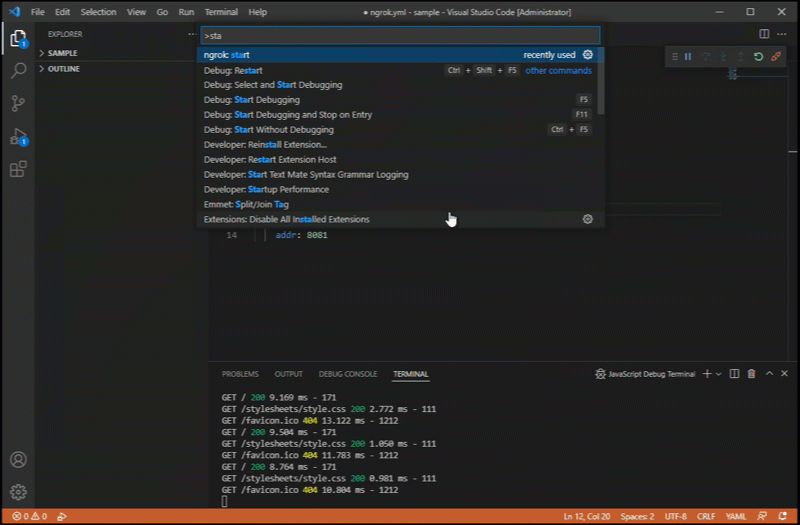Switch to the PROBLEMS tab
This screenshot has height=525, width=800.
[240, 374]
